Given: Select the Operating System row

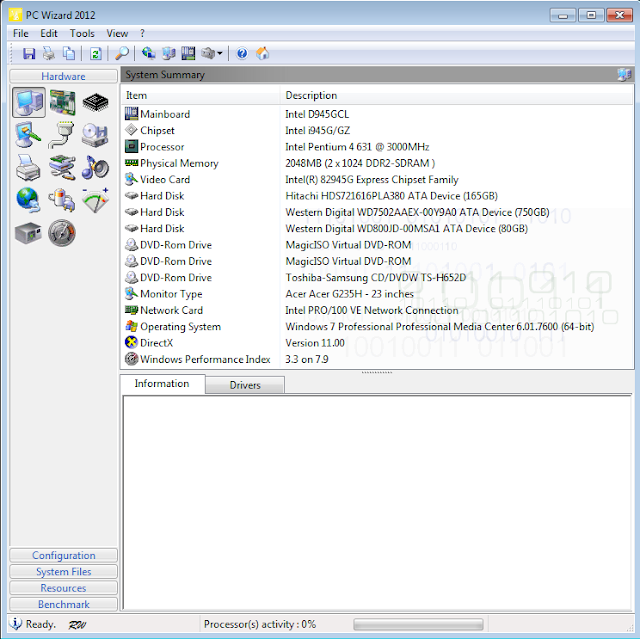Looking at the screenshot, I should click(x=377, y=326).
